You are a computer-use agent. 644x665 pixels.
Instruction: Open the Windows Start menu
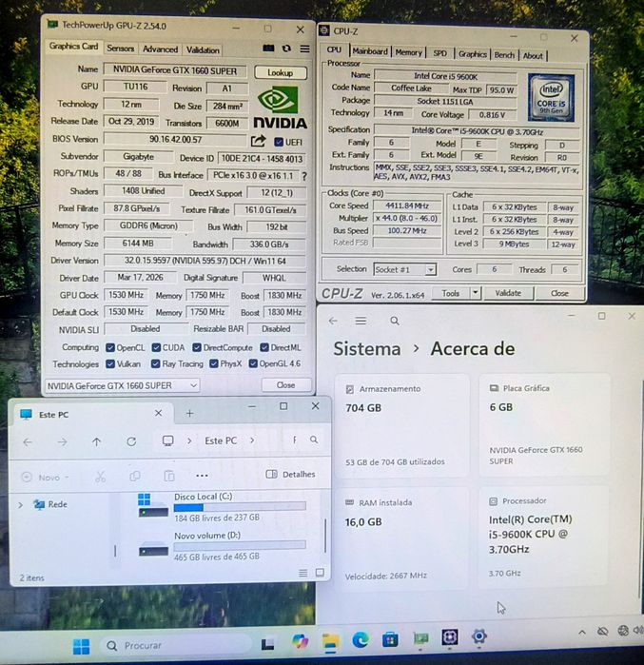tap(81, 646)
